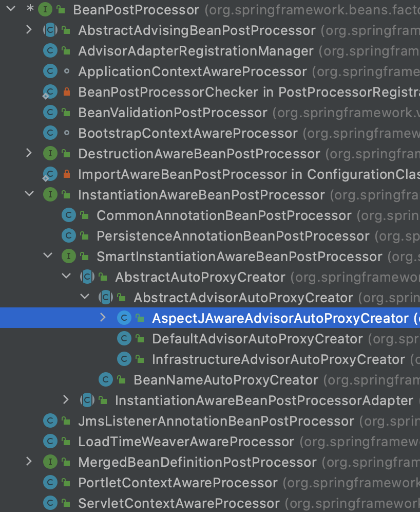This screenshot has height=512, width=420.
Task: Expand MergedBeanDefinitionPostProcessor node
Action: coord(29,462)
